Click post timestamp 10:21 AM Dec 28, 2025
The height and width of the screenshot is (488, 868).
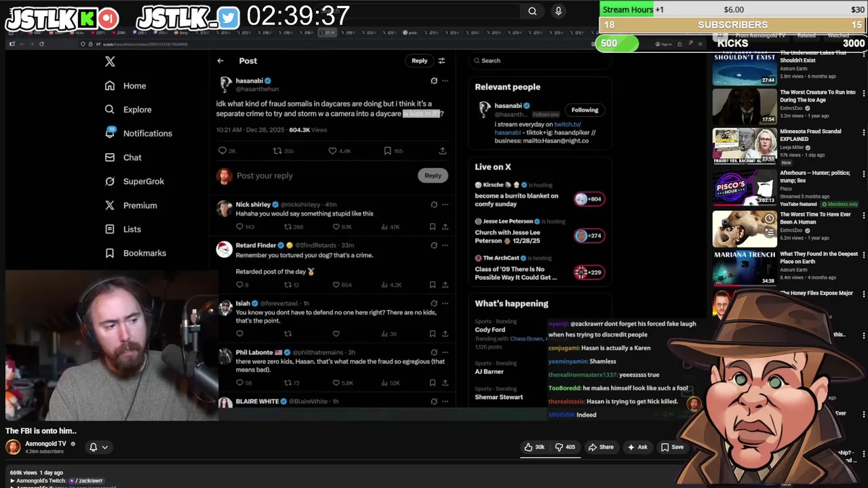coord(250,130)
